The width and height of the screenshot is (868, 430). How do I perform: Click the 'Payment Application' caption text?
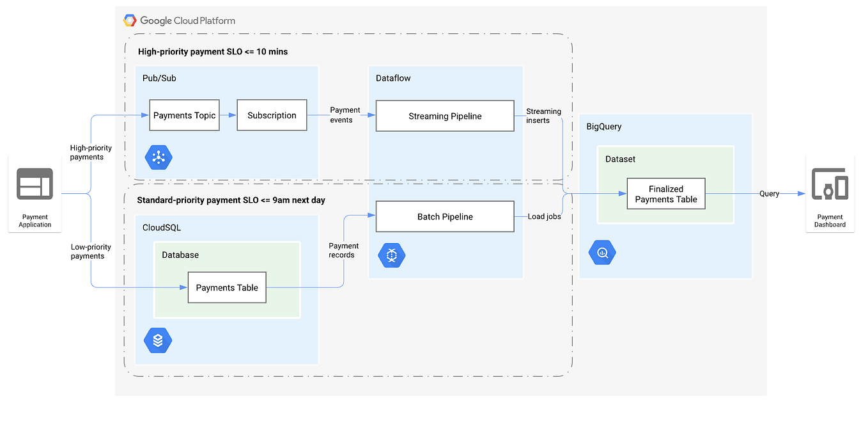(x=35, y=221)
